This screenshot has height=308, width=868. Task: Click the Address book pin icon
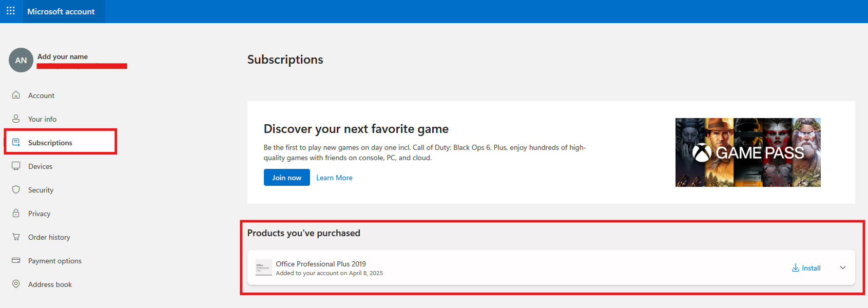point(16,284)
